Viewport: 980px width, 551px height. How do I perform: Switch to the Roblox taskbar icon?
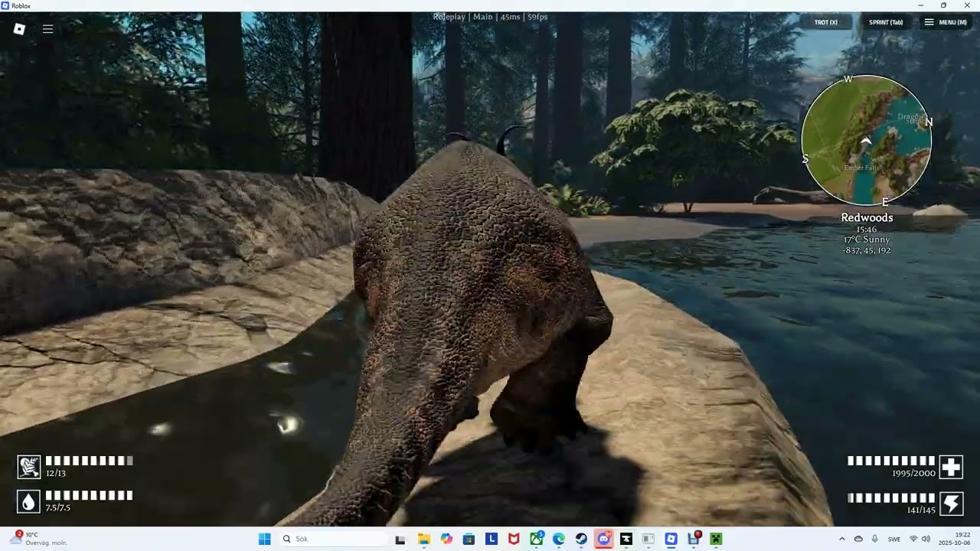click(x=671, y=539)
